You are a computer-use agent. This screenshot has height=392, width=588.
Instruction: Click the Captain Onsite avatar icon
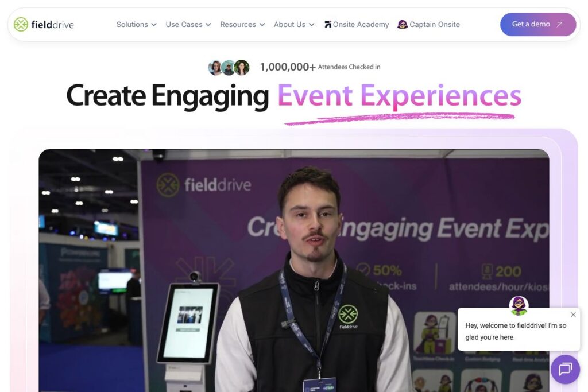tap(403, 25)
